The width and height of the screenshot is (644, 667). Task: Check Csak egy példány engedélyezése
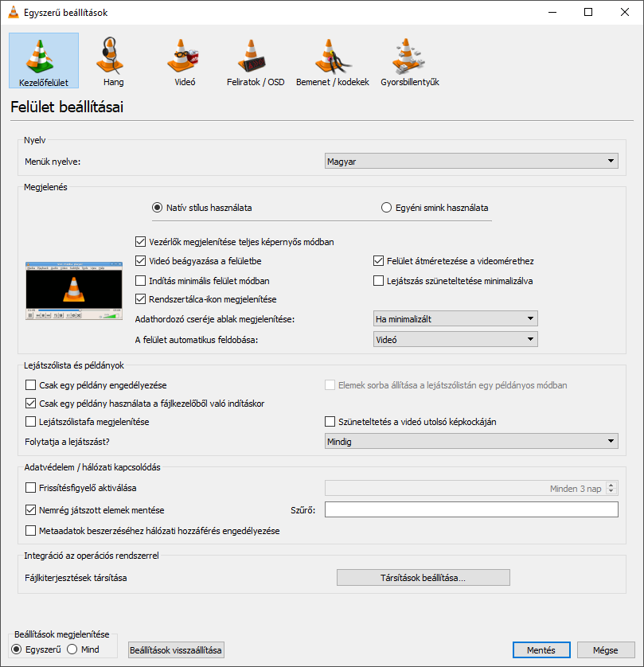click(x=30, y=385)
